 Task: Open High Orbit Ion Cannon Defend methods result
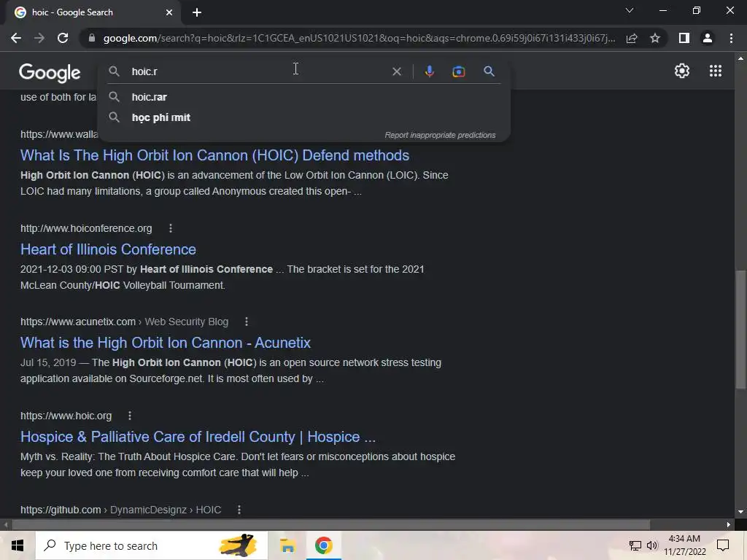tap(214, 155)
